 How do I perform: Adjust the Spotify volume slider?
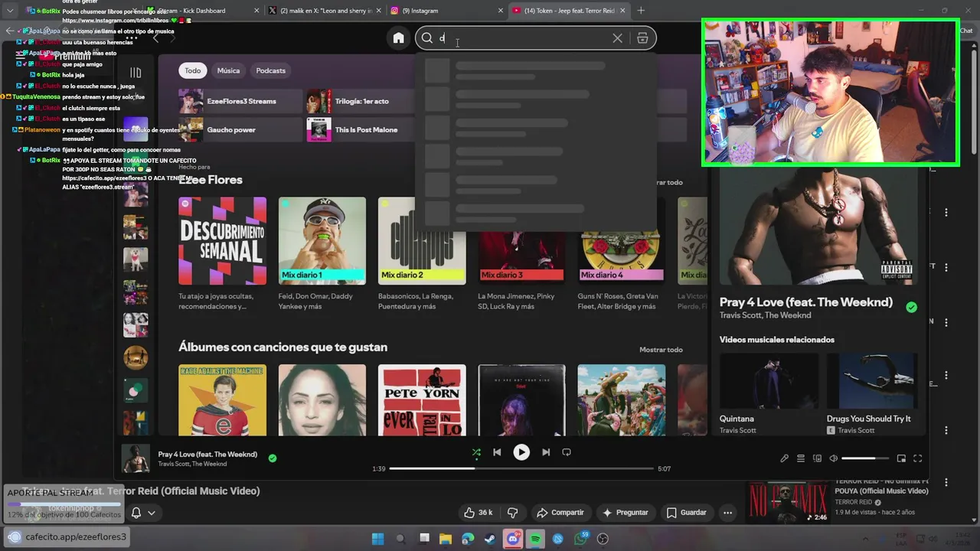pos(865,458)
